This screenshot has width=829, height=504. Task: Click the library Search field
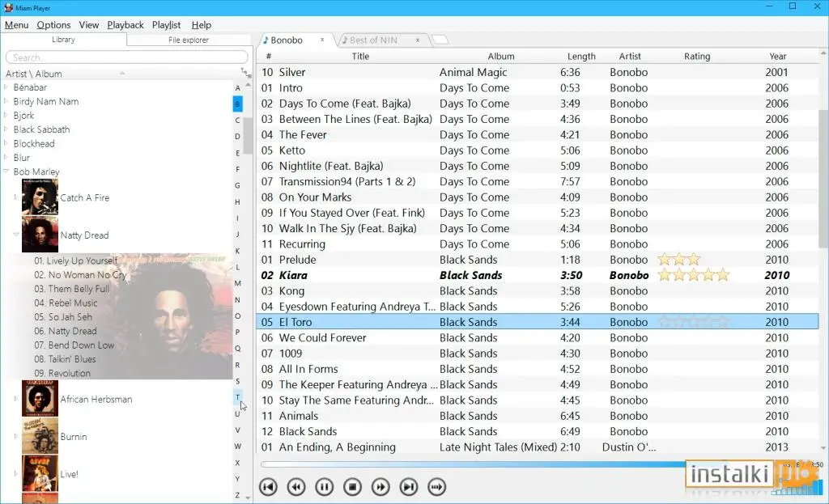coord(127,57)
